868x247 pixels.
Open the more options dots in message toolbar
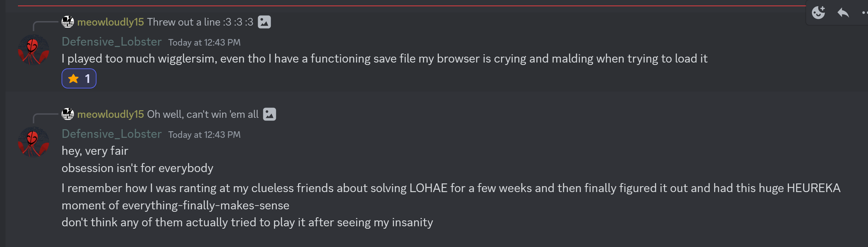(x=865, y=13)
